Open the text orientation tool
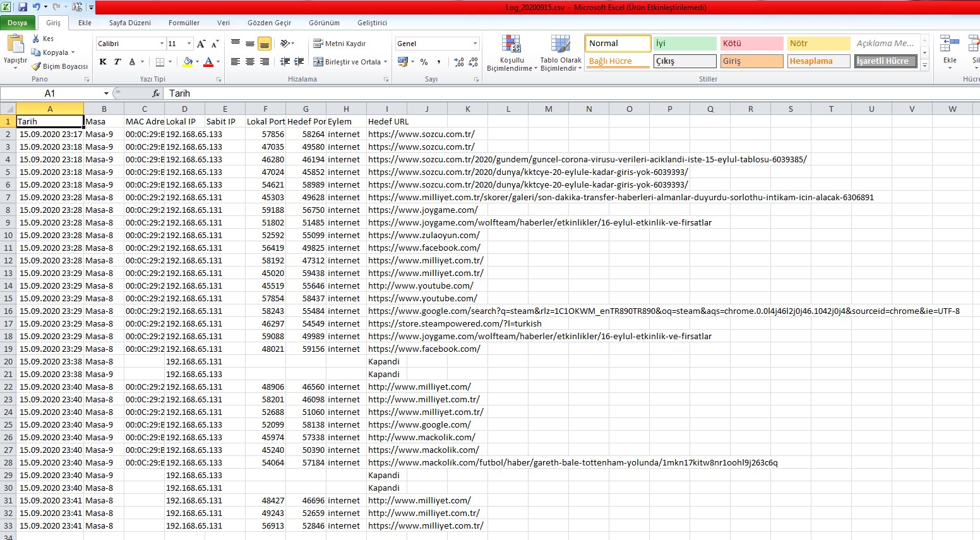Viewport: 980px width, 540px height. pyautogui.click(x=286, y=44)
